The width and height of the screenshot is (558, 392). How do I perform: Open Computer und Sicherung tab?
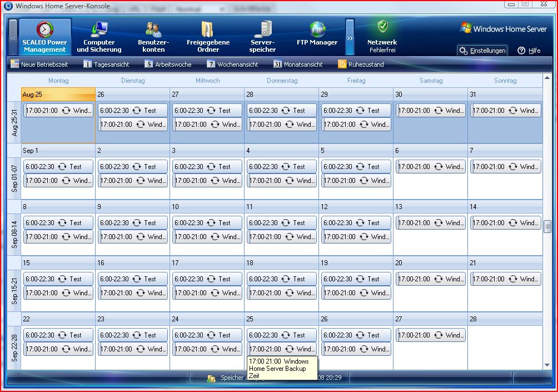[x=99, y=37]
